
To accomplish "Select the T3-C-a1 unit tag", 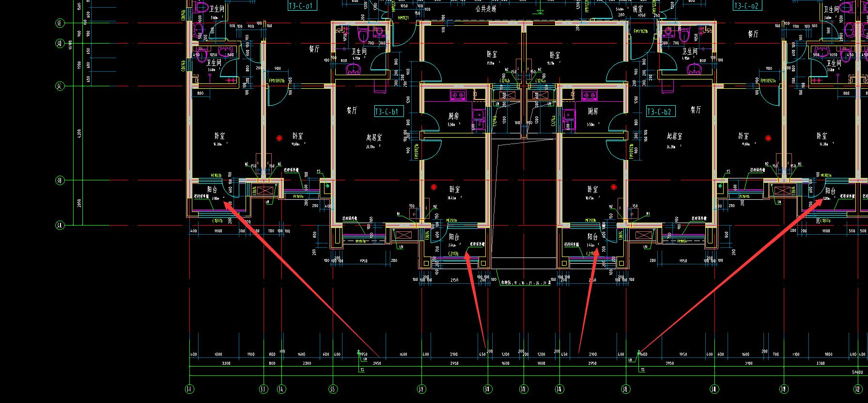I will (302, 6).
